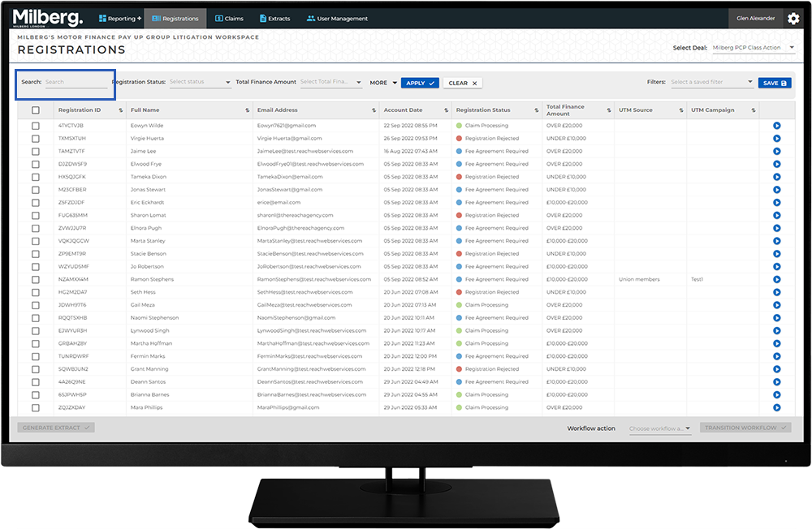Screen dimensions: 812x529
Task: Click the sort icon on the Full Name column
Action: coord(247,110)
